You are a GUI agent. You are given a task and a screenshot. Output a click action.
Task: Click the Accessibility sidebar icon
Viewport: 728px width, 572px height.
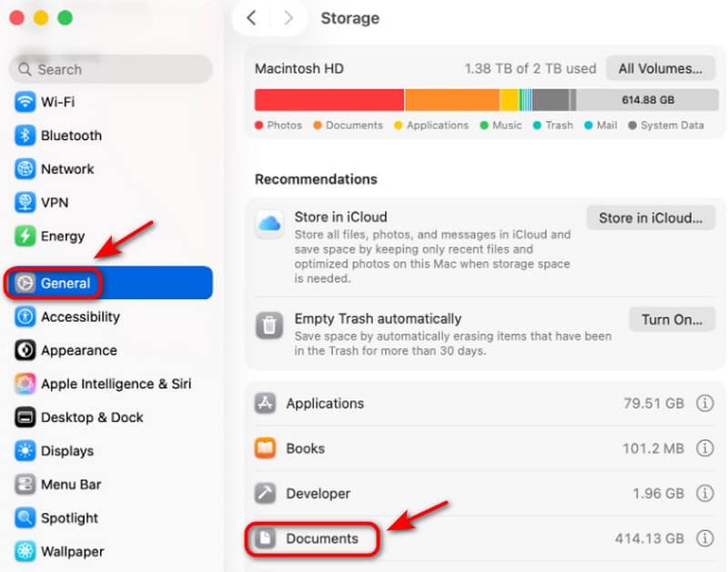click(25, 316)
